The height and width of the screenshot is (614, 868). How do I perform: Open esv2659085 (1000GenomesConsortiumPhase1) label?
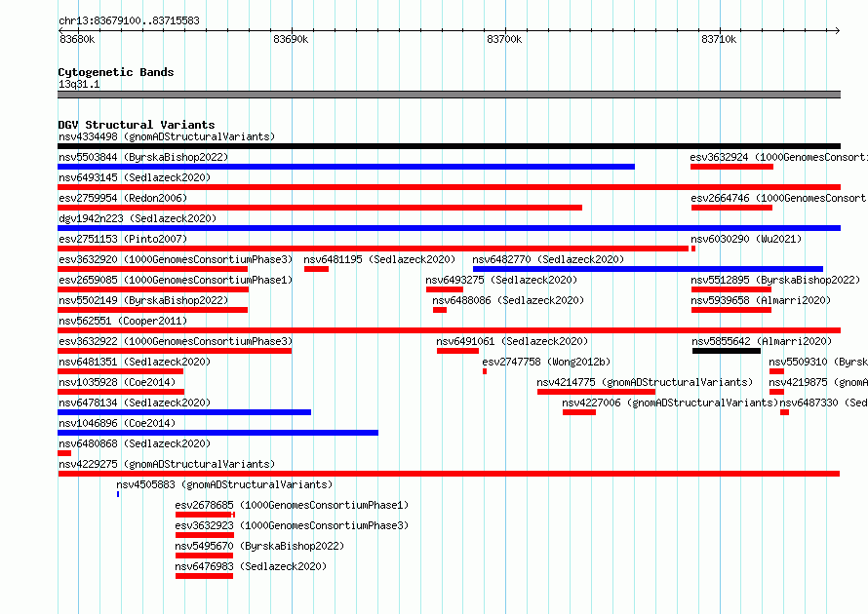click(x=176, y=280)
